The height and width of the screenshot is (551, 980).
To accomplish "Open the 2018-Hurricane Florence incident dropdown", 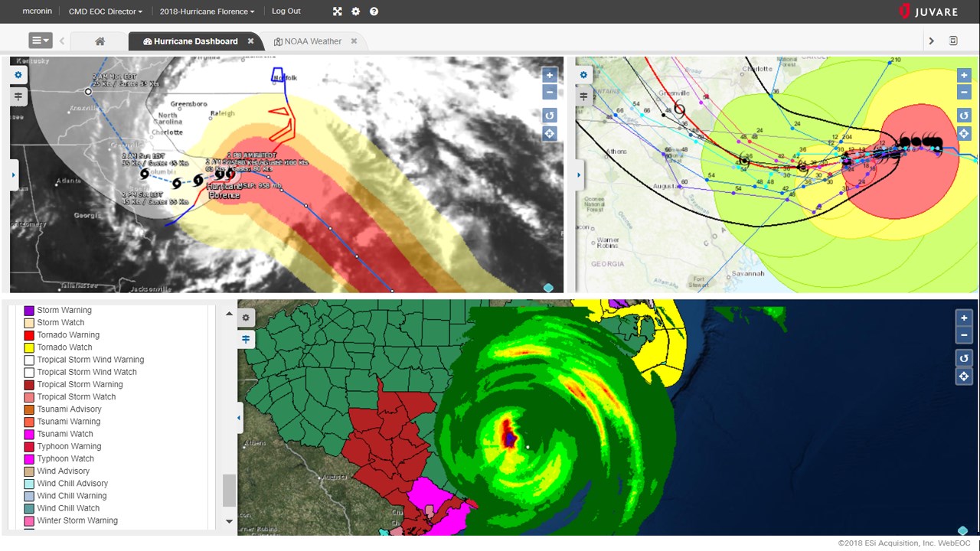I will tap(207, 11).
